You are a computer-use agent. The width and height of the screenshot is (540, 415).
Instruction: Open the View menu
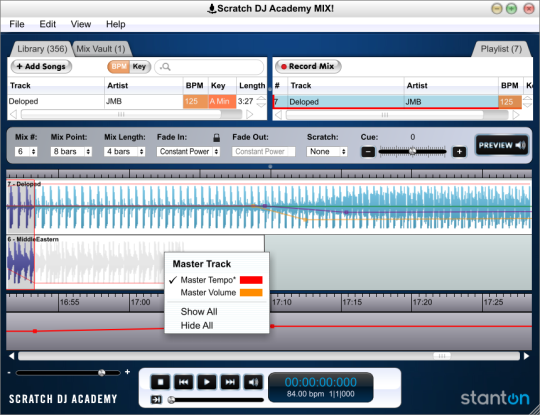[81, 24]
